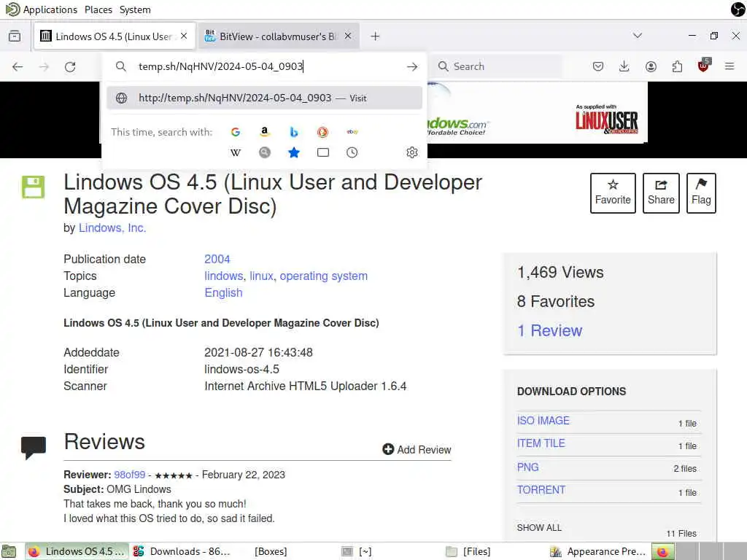The width and height of the screenshot is (747, 560).
Task: Open reviewer 98of99 profile link
Action: pos(130,475)
